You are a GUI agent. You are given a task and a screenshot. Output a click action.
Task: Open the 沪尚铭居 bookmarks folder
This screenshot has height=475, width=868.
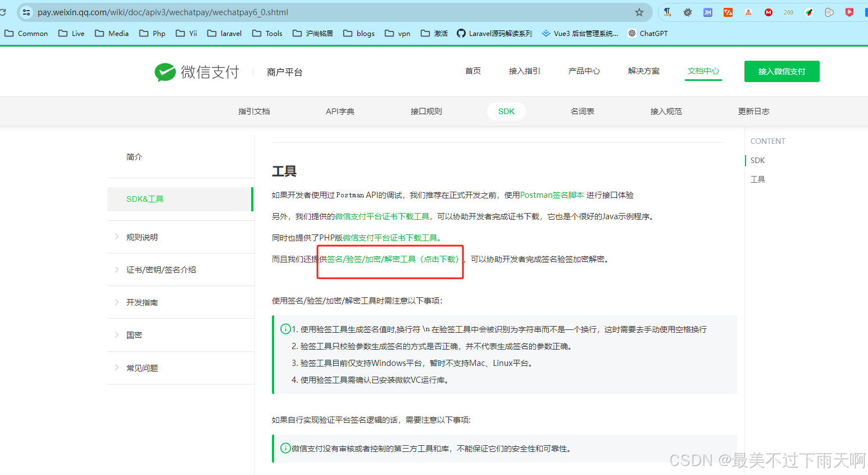pos(313,34)
